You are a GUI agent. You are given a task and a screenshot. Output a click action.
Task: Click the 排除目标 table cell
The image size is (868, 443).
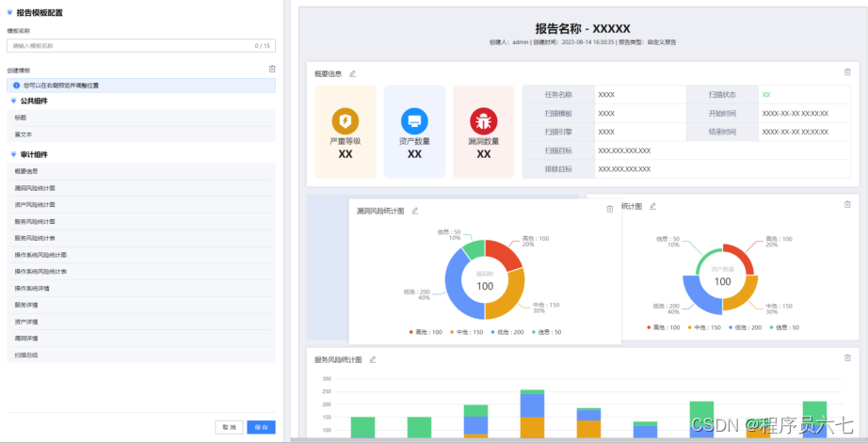tap(558, 169)
